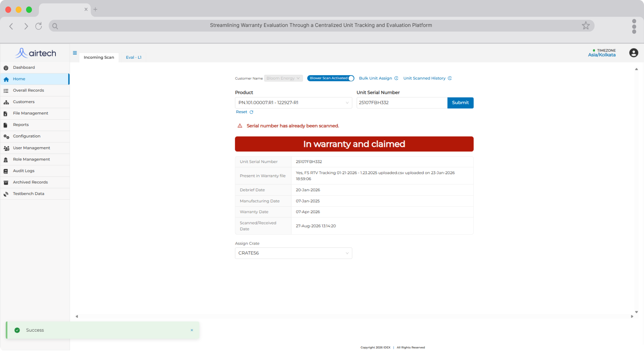Viewport: 644px width, 351px height.
Task: Bookmark page with star icon
Action: point(586,25)
